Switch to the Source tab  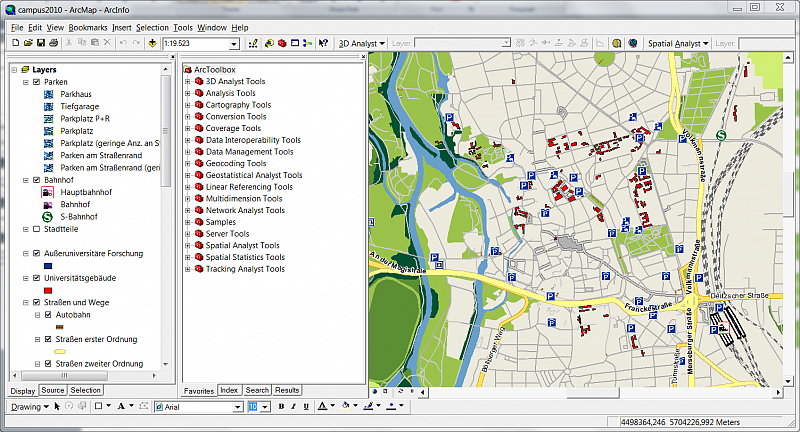[x=53, y=390]
